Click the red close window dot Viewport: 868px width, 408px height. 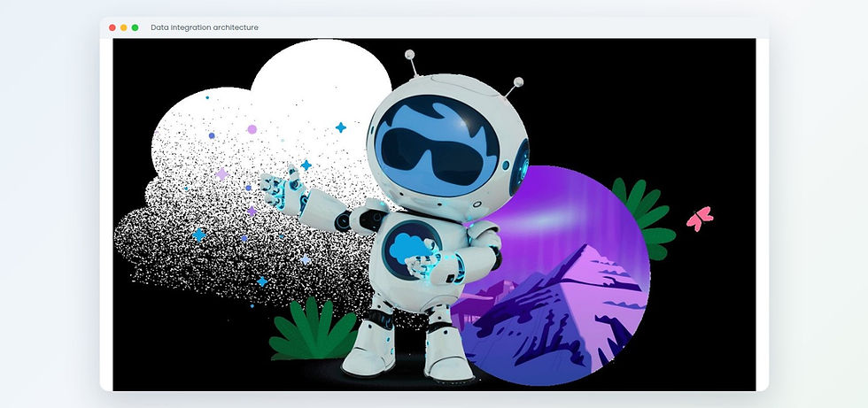point(112,27)
